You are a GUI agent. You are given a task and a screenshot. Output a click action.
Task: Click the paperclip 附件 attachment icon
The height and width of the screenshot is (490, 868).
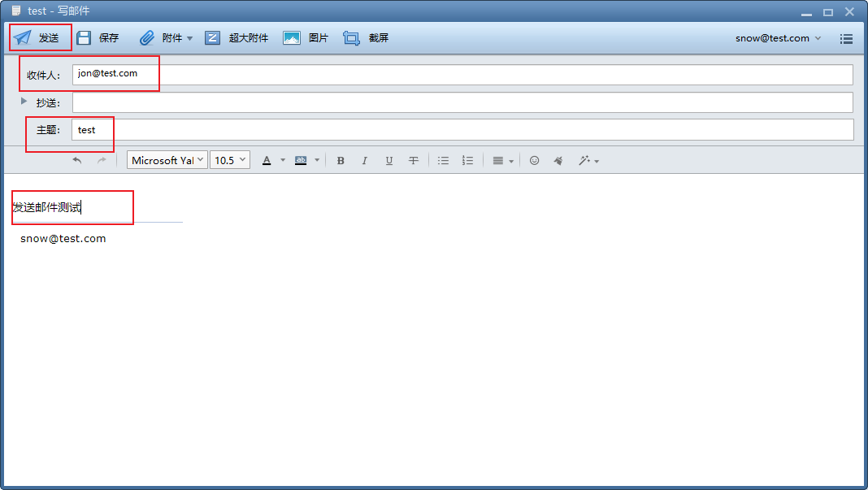click(146, 37)
